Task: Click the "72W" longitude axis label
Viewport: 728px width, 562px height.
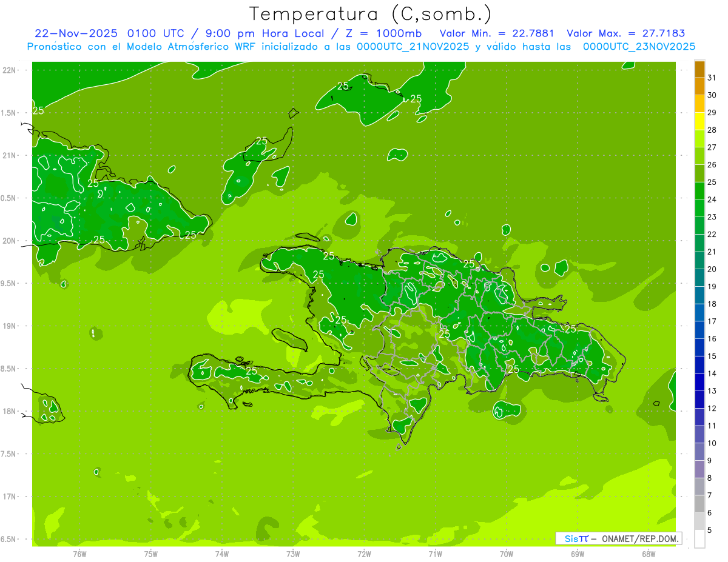Action: pos(364,554)
